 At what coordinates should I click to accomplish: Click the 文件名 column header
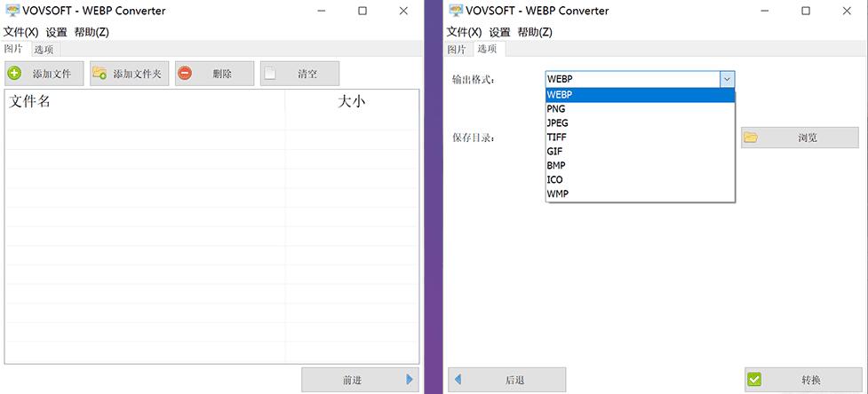[145, 102]
